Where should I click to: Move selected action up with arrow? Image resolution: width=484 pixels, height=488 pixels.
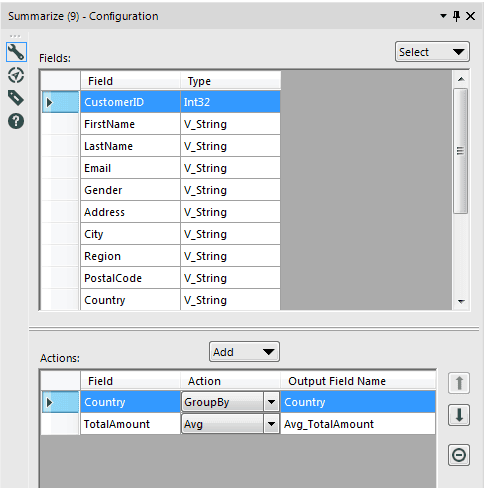459,383
